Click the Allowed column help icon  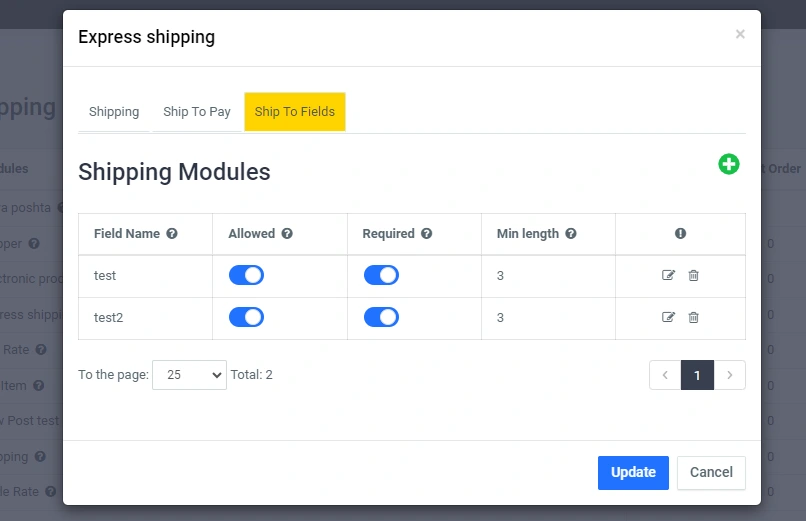point(287,234)
